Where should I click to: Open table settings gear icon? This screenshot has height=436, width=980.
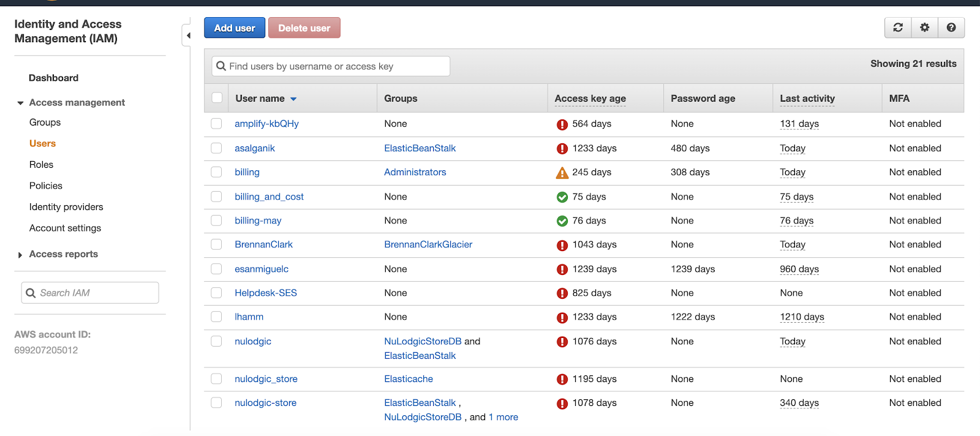(925, 28)
